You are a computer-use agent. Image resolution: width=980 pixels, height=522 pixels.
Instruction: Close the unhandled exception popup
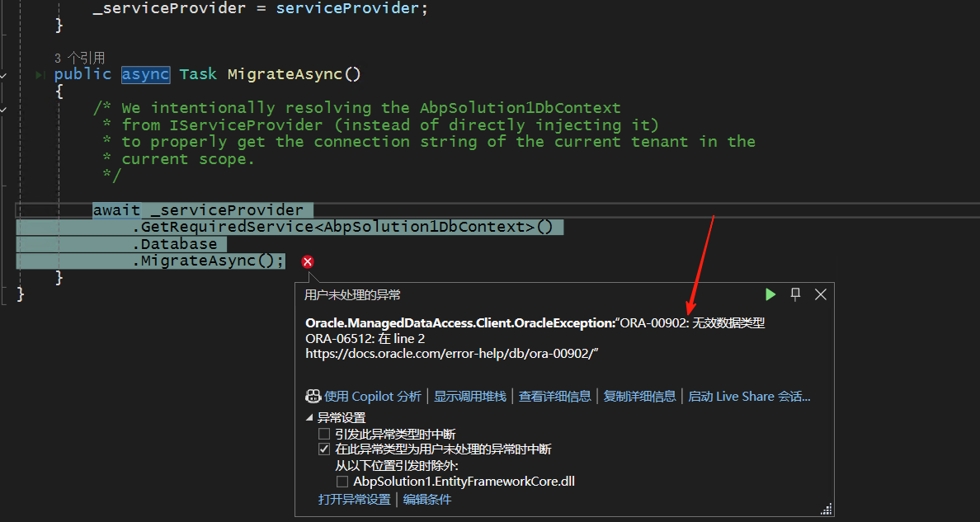[821, 294]
